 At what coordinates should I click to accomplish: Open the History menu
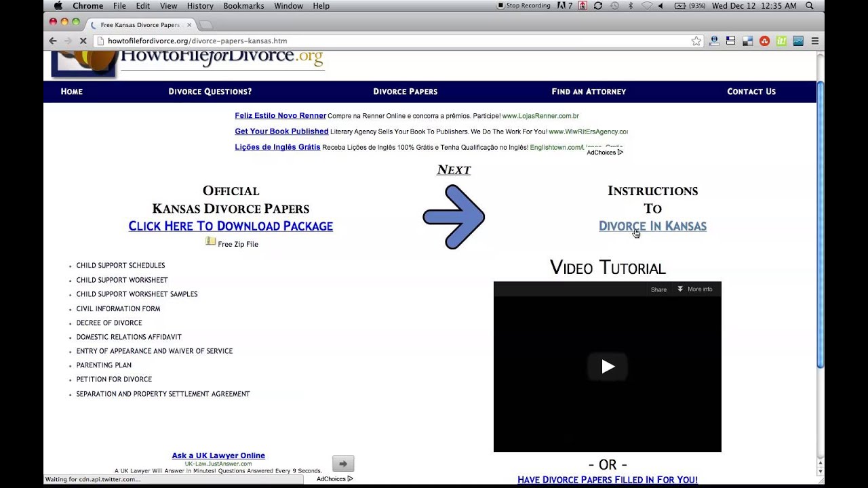click(x=200, y=5)
